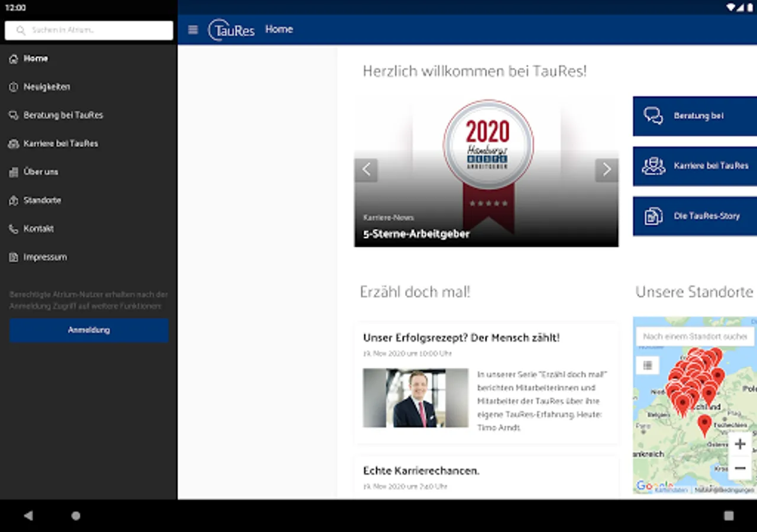Click the Kontakt phone icon
The width and height of the screenshot is (757, 532).
click(14, 229)
